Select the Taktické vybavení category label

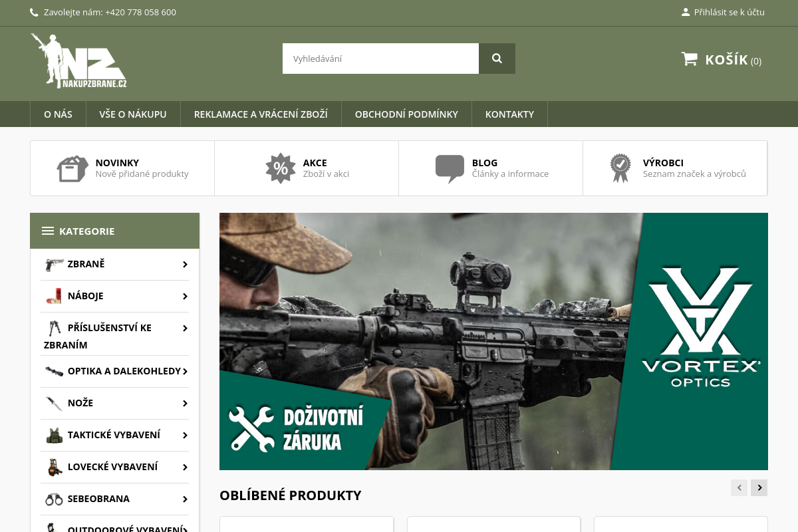(114, 435)
